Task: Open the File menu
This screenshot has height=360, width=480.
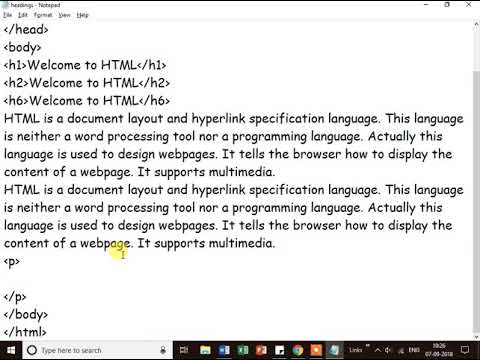Action: (x=7, y=15)
